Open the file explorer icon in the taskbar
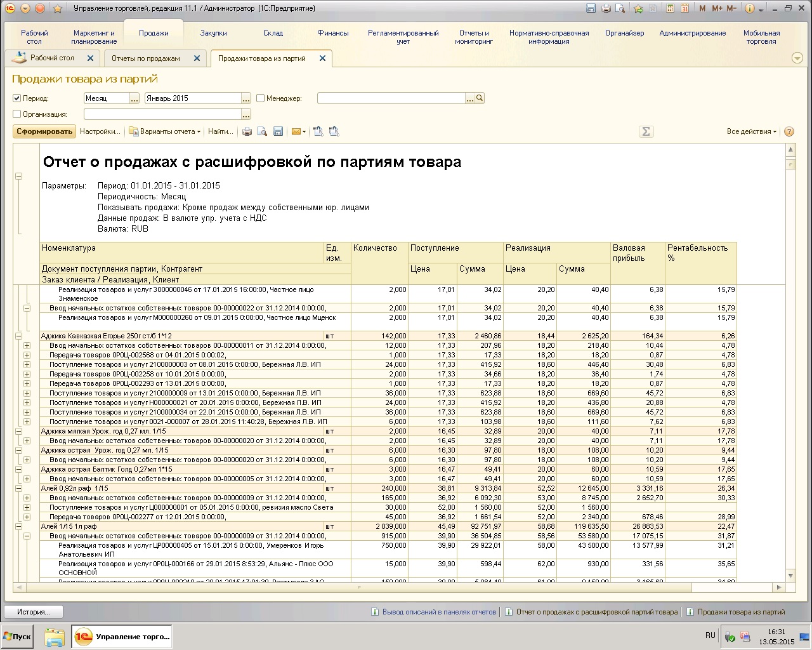 (55, 637)
